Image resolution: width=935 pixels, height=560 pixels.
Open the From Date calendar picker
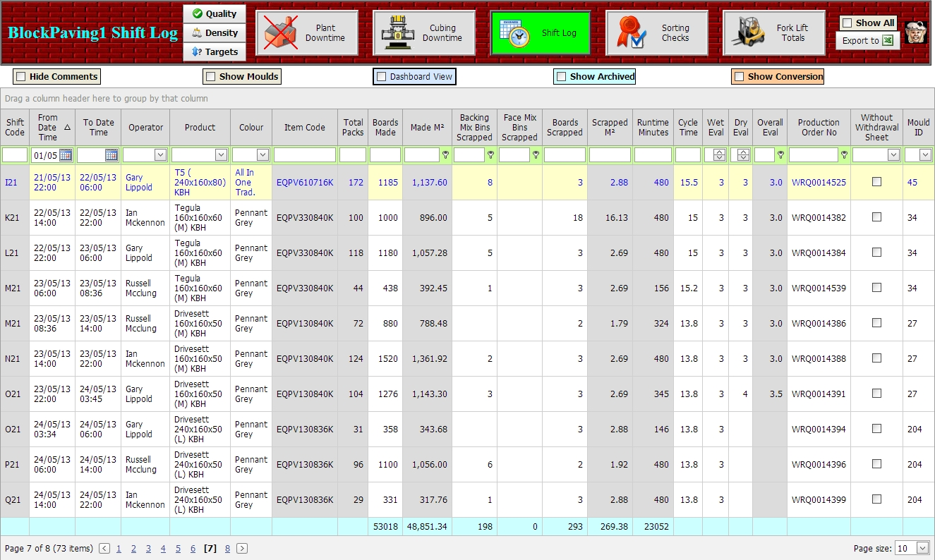point(66,154)
